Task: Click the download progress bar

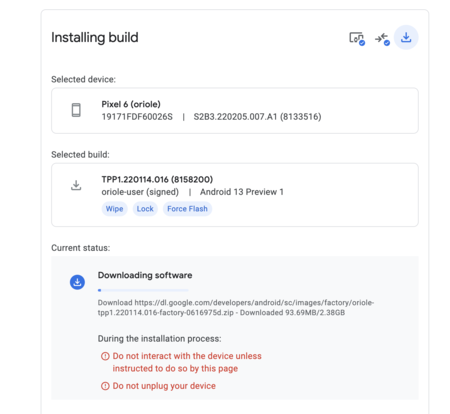Action: click(143, 290)
